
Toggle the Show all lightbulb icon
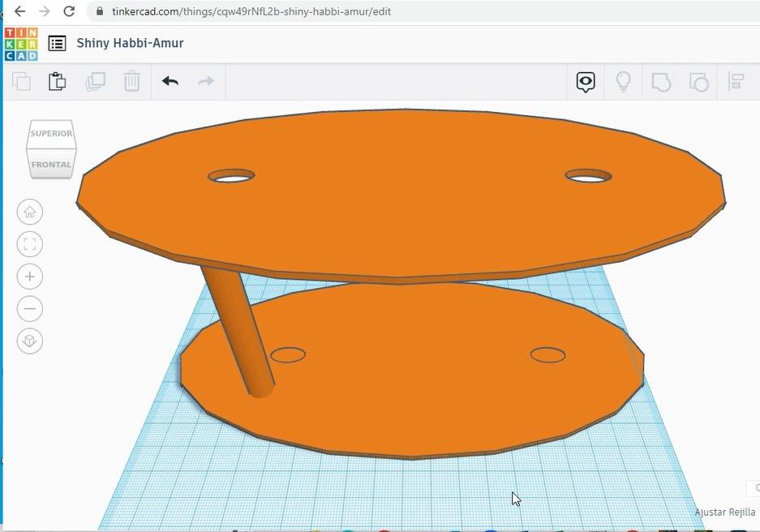click(x=623, y=81)
